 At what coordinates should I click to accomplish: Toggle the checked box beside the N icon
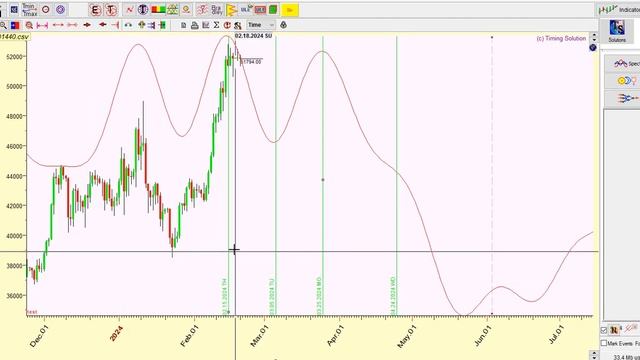click(604, 330)
